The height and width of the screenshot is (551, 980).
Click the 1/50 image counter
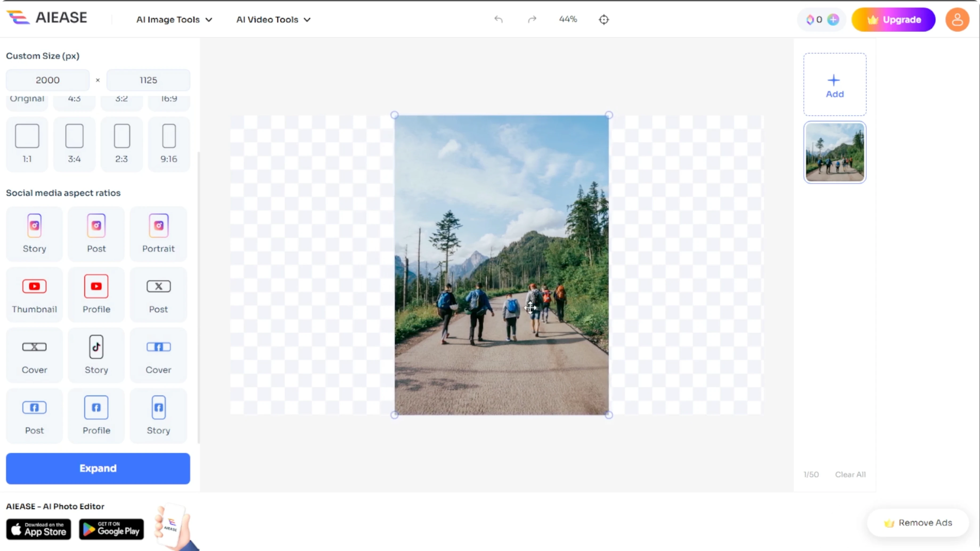811,474
